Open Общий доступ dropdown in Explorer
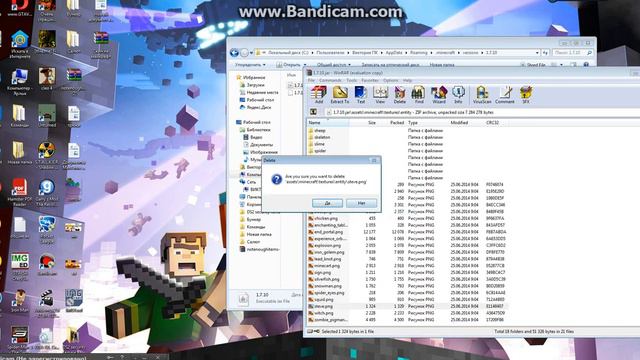This screenshot has width=640, height=360. [333, 64]
